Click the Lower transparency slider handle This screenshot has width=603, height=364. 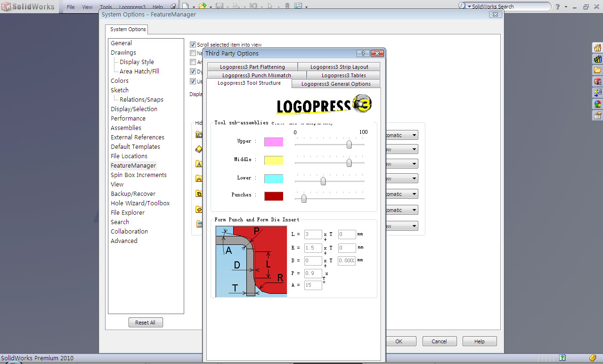pyautogui.click(x=323, y=181)
